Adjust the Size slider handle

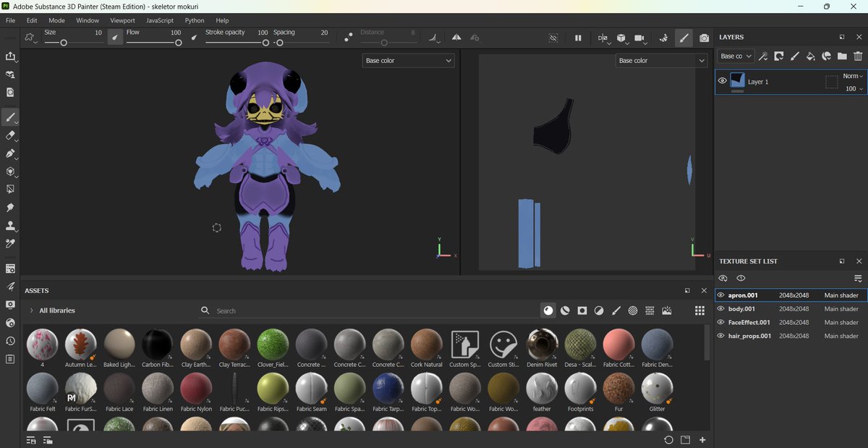pyautogui.click(x=64, y=43)
